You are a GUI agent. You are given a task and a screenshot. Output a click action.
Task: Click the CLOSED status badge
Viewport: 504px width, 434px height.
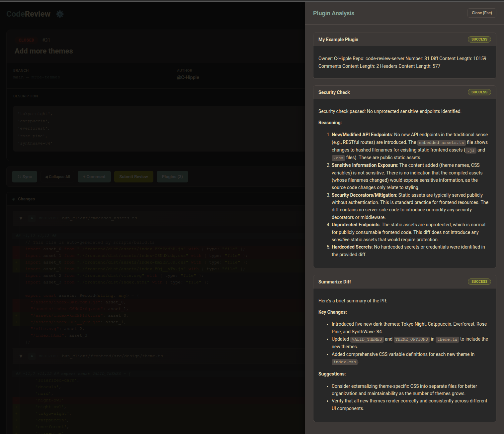[x=27, y=40]
